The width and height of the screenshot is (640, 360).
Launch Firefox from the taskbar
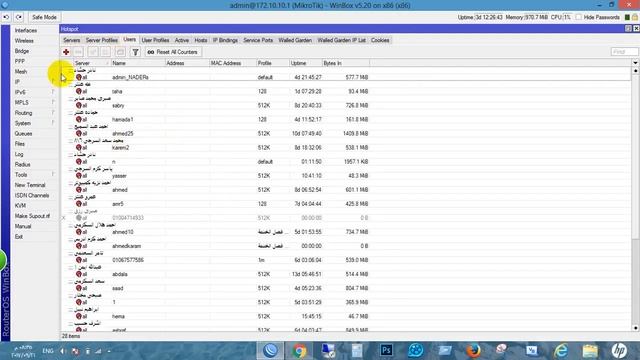click(473, 350)
